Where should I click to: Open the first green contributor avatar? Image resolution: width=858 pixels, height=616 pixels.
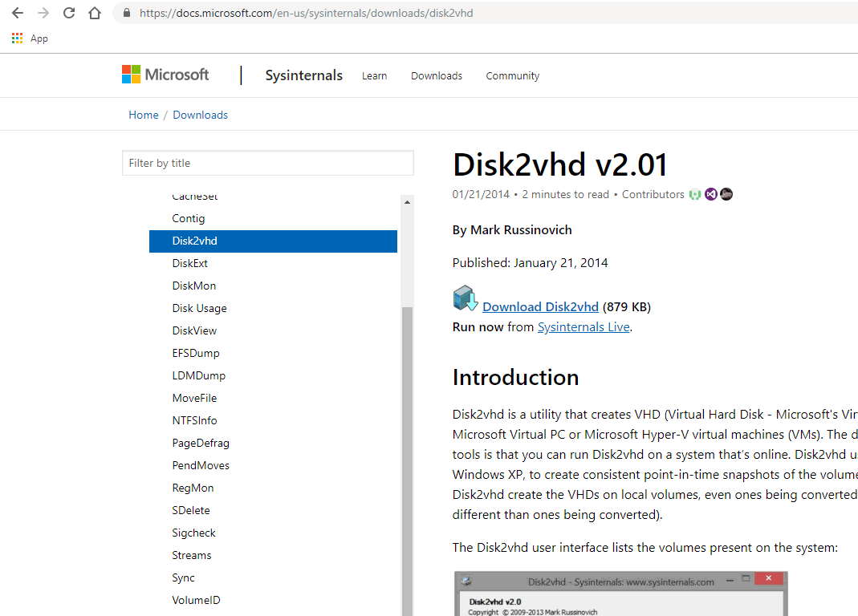(695, 194)
